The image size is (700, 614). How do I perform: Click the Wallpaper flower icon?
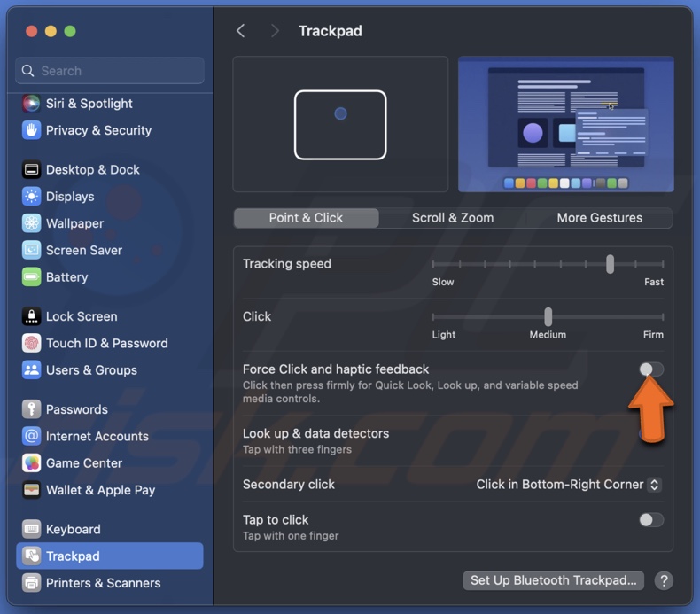31,223
